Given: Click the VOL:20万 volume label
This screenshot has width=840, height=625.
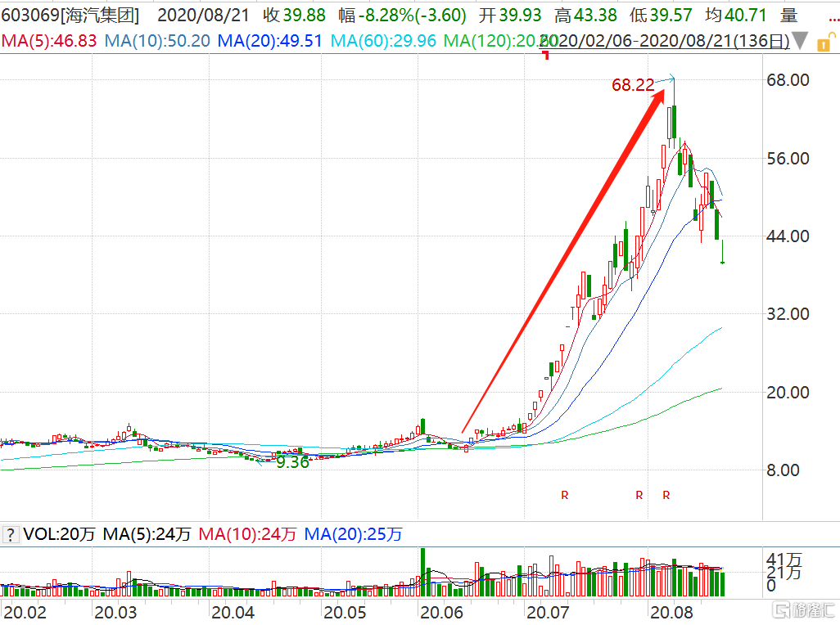Looking at the screenshot, I should pyautogui.click(x=60, y=534).
